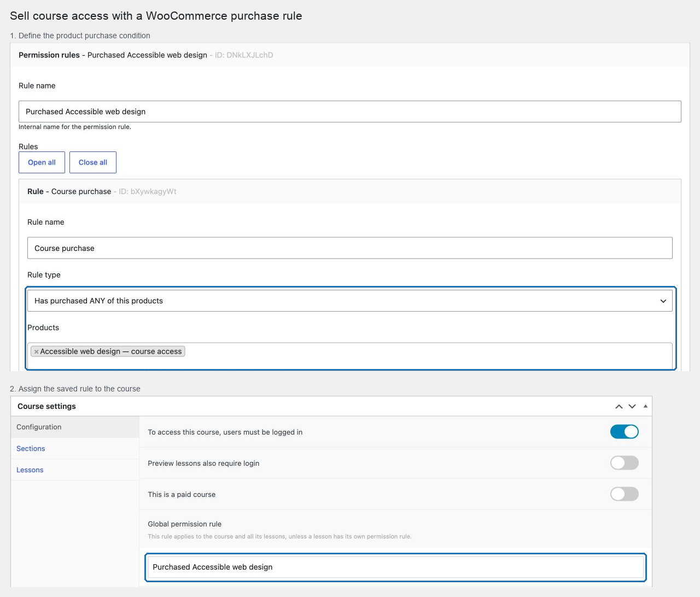This screenshot has height=597, width=700.
Task: Enable the paid course switch
Action: tap(625, 494)
